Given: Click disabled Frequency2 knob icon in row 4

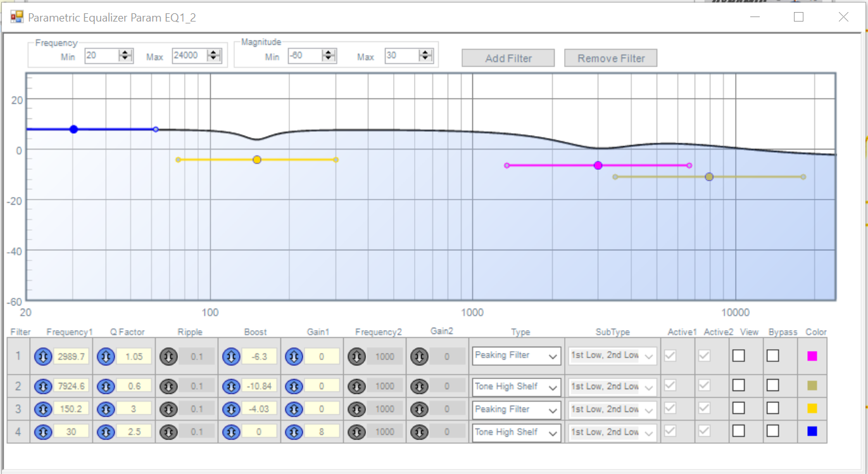Looking at the screenshot, I should pos(356,432).
